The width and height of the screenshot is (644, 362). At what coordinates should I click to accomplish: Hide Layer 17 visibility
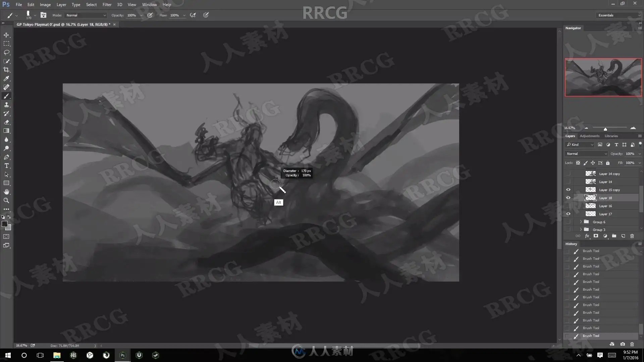[x=568, y=214]
